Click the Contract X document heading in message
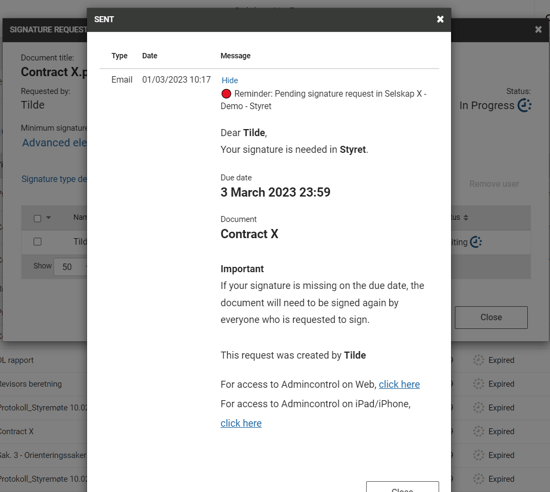 249,234
